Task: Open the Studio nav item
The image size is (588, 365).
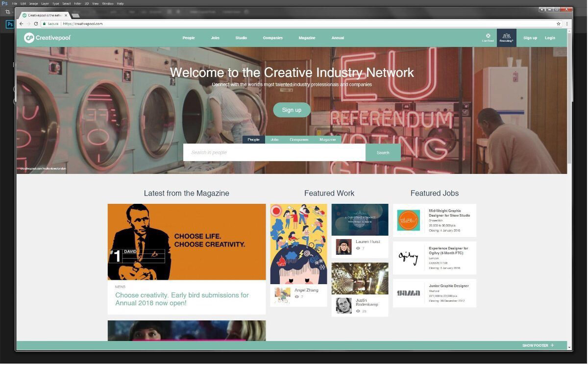Action: click(241, 38)
